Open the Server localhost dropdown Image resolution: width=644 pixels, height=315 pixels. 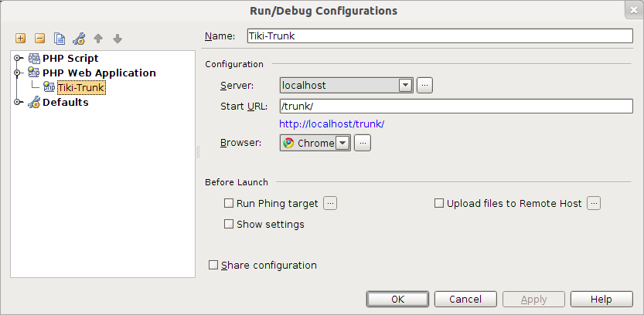pos(346,85)
